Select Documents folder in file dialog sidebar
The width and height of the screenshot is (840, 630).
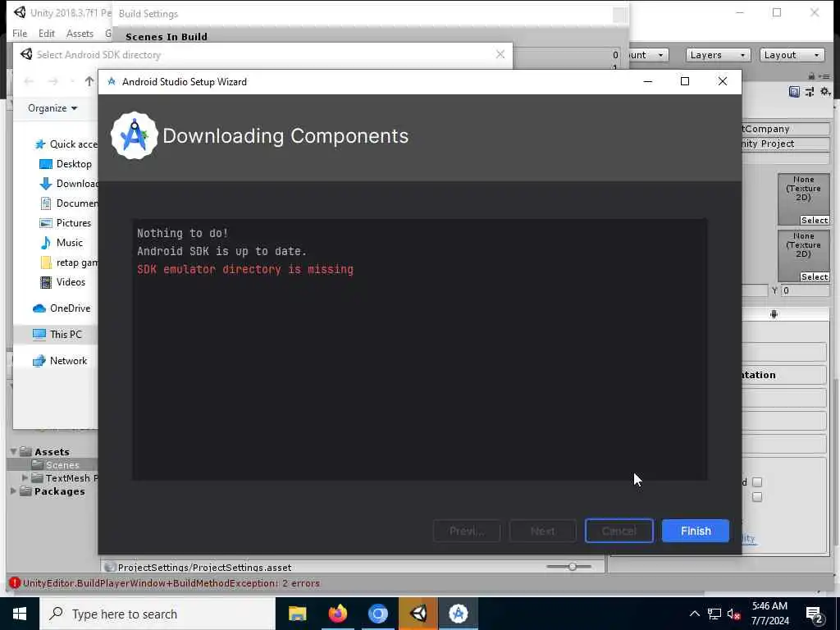(x=69, y=203)
